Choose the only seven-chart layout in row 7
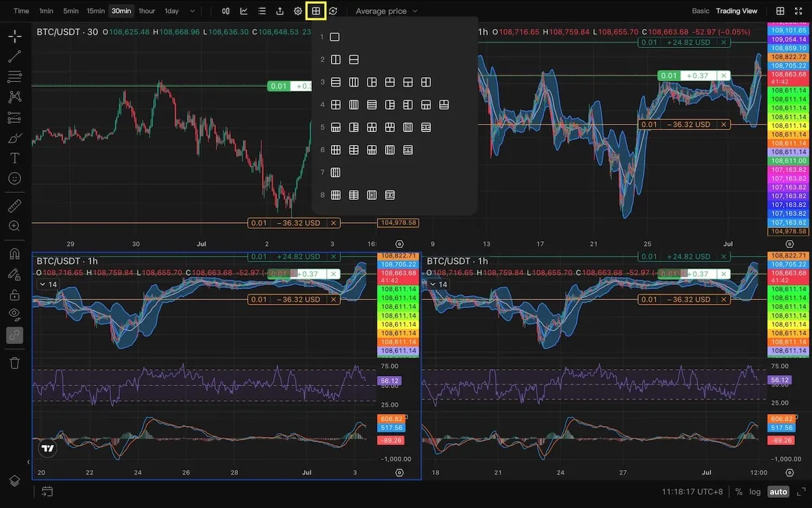The height and width of the screenshot is (508, 812). 335,173
